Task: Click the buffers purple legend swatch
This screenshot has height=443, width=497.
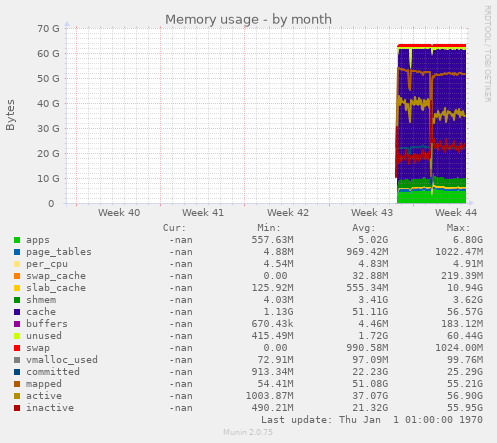Action: tap(17, 324)
